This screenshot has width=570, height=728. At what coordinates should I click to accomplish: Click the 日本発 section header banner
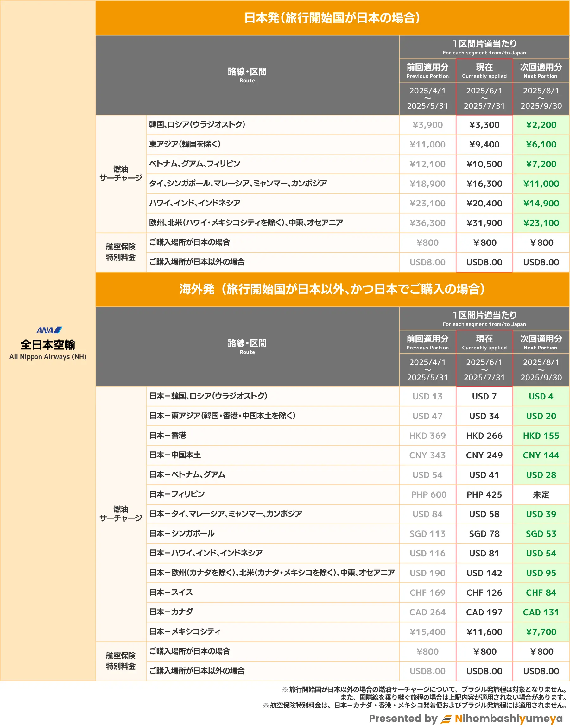(332, 18)
